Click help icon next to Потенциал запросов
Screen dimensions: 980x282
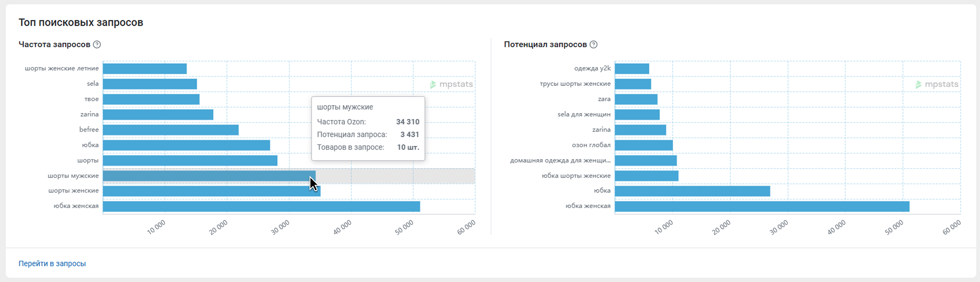pos(594,44)
